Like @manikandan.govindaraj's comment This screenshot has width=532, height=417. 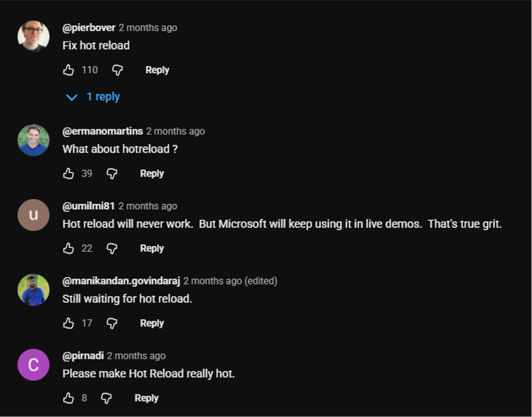click(x=68, y=323)
